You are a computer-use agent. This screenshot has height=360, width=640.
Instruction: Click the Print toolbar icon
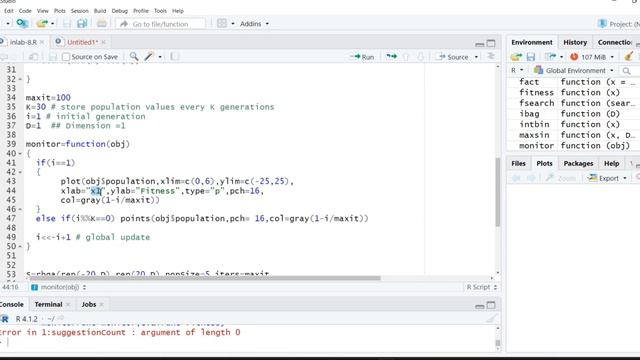pyautogui.click(x=101, y=24)
